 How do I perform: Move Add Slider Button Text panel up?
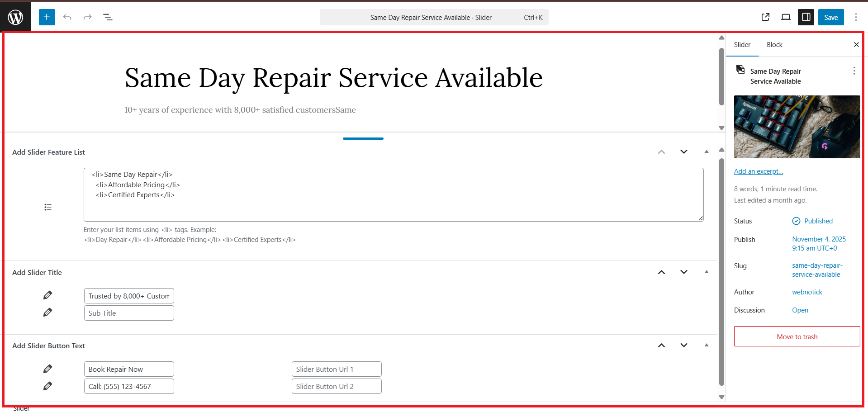pos(661,346)
